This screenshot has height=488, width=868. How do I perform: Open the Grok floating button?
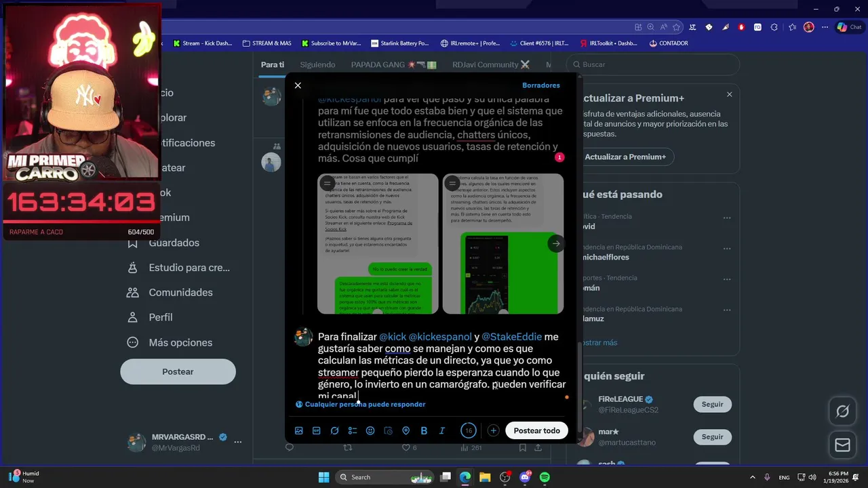pyautogui.click(x=843, y=411)
